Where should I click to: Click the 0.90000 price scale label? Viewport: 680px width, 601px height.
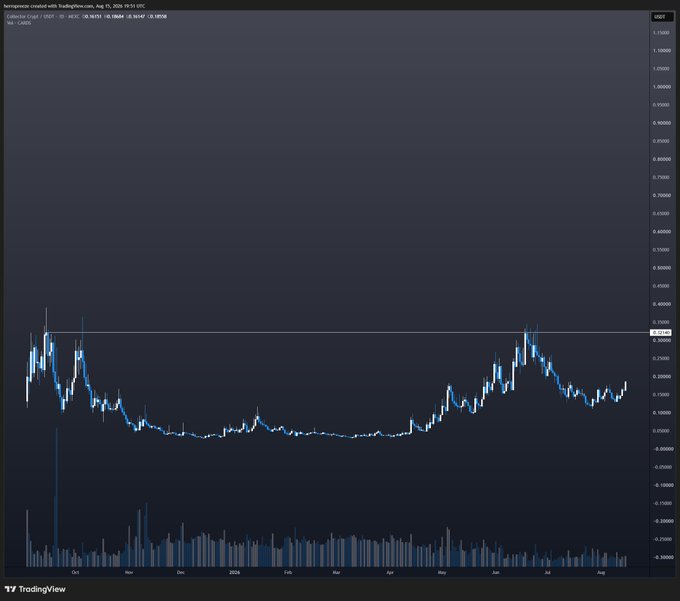pyautogui.click(x=661, y=123)
